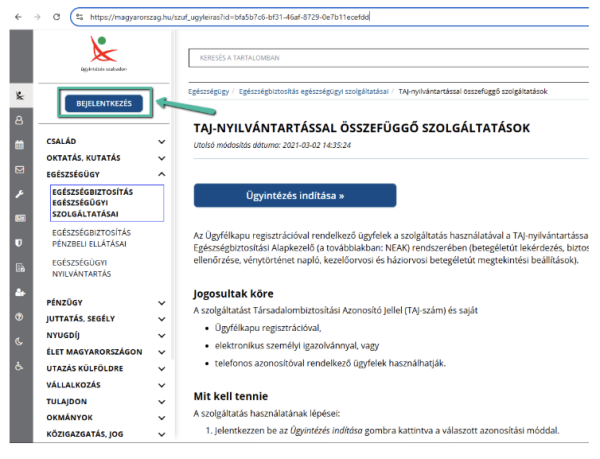This screenshot has height=459, width=600.
Task: Open the wrench settings sidebar icon
Action: pyautogui.click(x=19, y=194)
